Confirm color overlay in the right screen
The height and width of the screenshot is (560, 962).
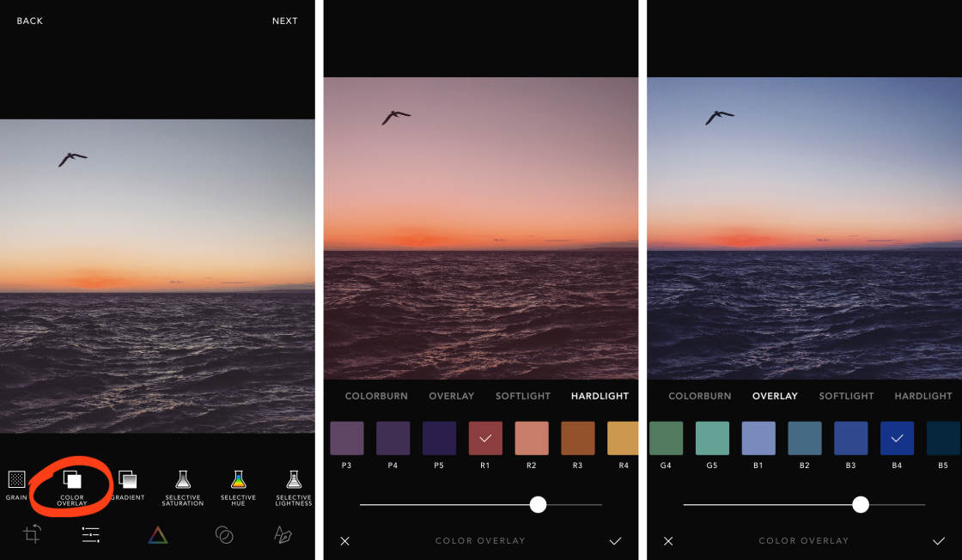[x=939, y=541]
